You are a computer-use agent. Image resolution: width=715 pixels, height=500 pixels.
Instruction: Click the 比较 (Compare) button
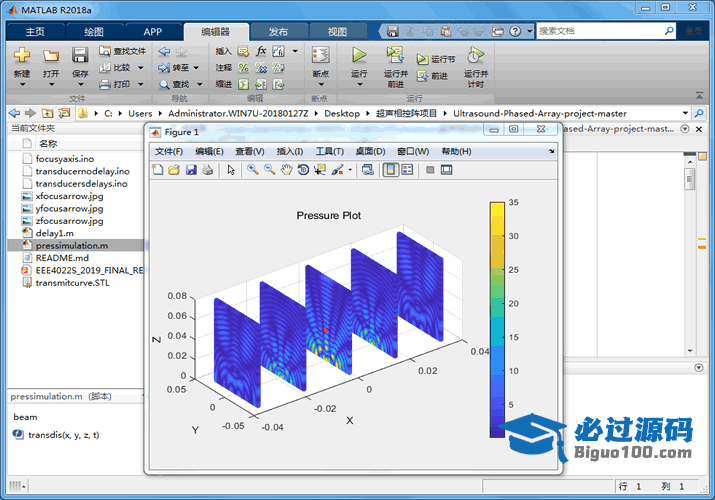pos(115,67)
